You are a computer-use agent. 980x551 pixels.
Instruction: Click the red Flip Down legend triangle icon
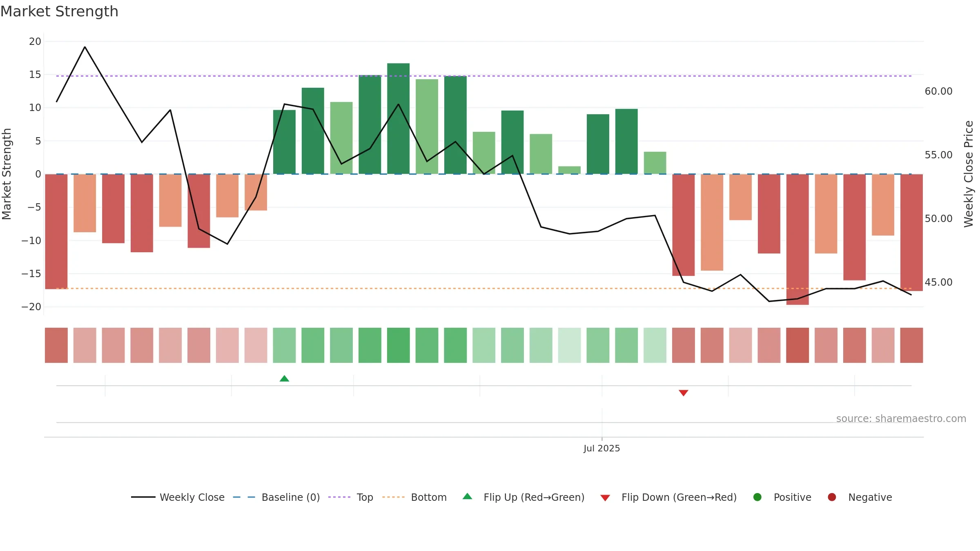[605, 498]
